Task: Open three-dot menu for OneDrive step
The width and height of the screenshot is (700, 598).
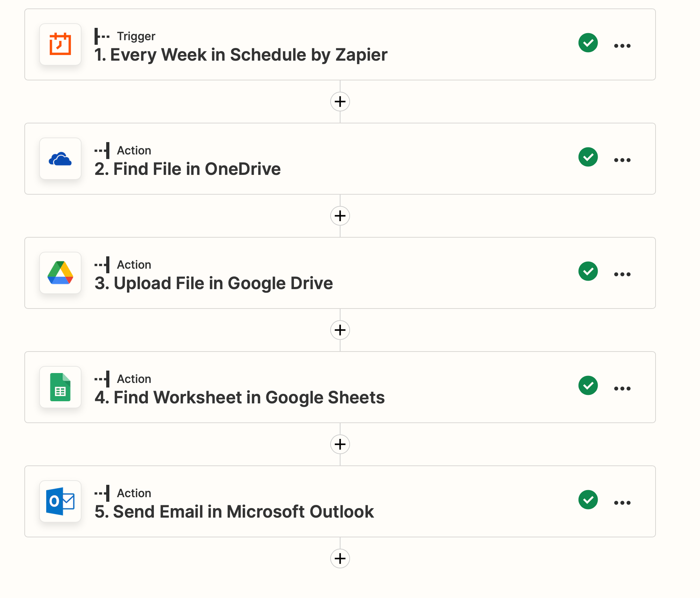Action: [x=622, y=160]
